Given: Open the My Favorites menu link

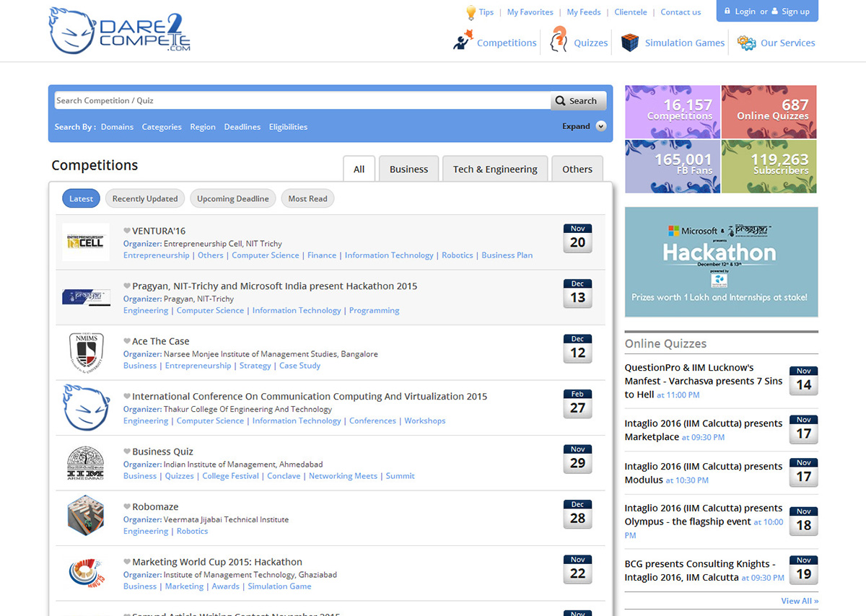Looking at the screenshot, I should click(530, 12).
